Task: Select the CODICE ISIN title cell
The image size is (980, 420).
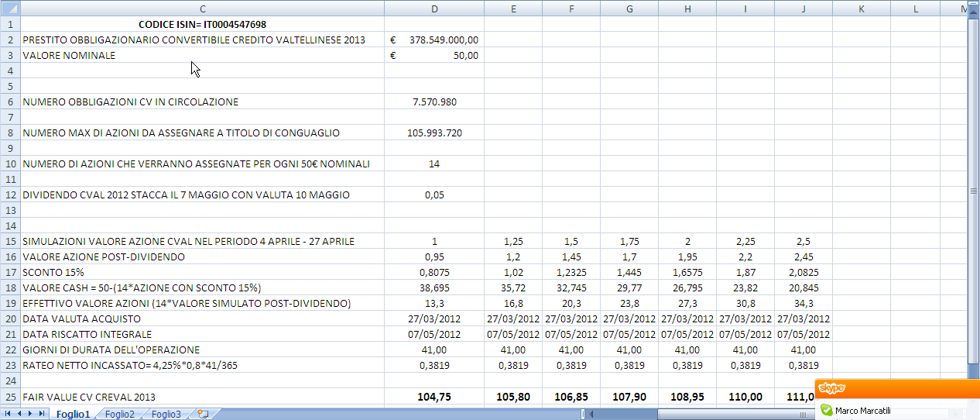Action: (x=202, y=24)
